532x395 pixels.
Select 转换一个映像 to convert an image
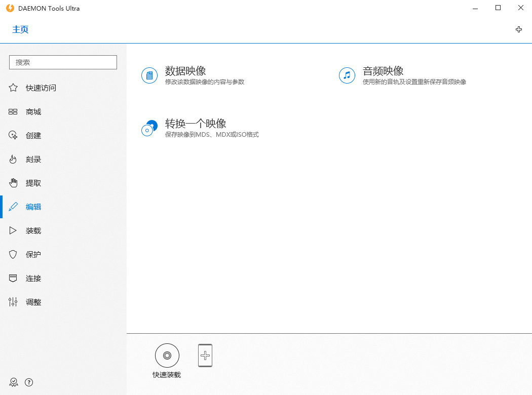tap(196, 123)
